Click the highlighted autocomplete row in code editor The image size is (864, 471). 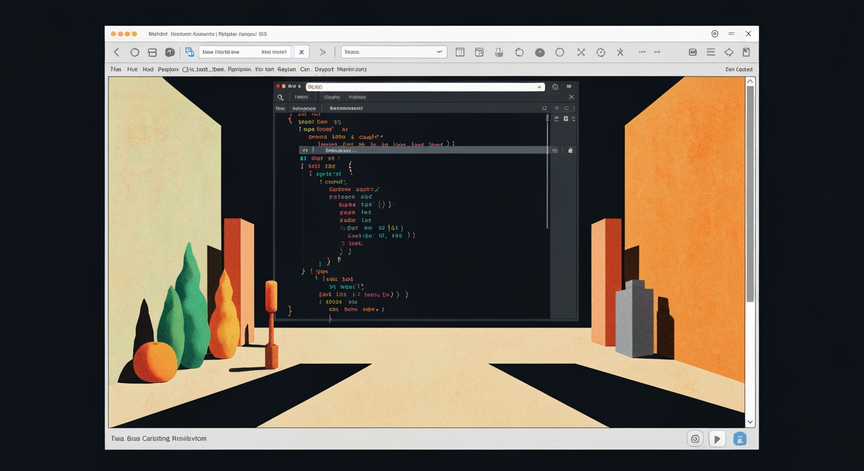coord(423,150)
